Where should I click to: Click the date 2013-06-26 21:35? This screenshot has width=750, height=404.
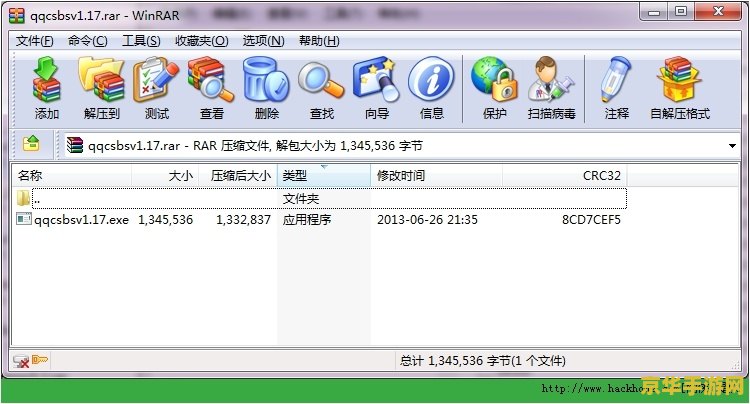click(x=427, y=219)
